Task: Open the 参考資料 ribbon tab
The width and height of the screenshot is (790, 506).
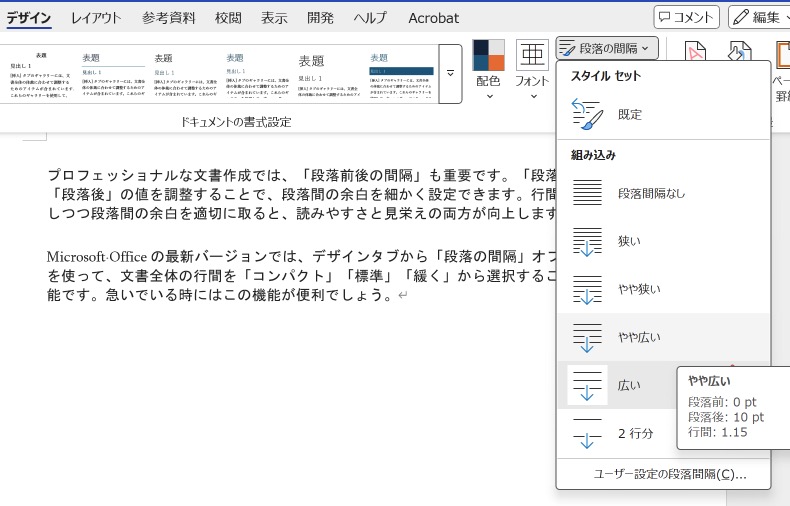Action: 168,18
